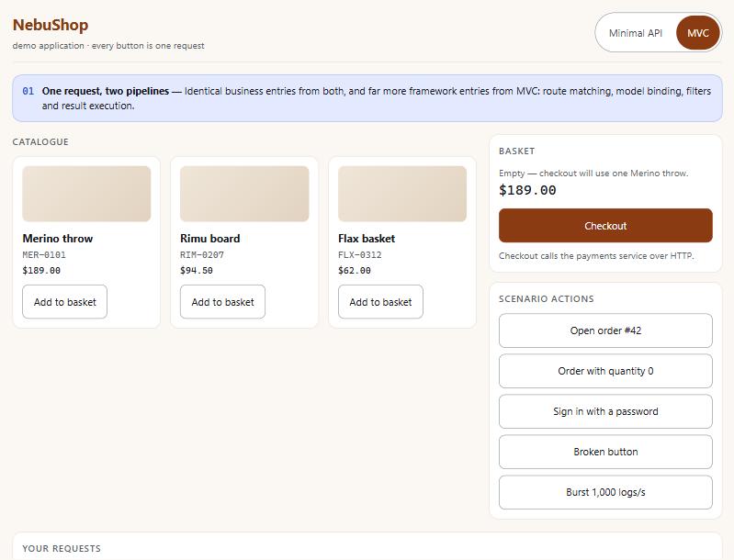The height and width of the screenshot is (560, 734).
Task: Start Burst 1,000 logs/s action
Action: coord(605,492)
